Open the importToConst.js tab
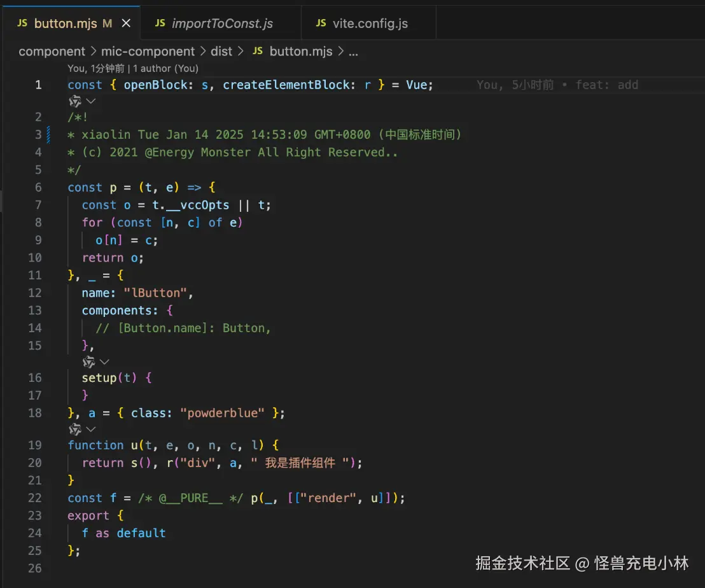This screenshot has width=705, height=588. [220, 23]
